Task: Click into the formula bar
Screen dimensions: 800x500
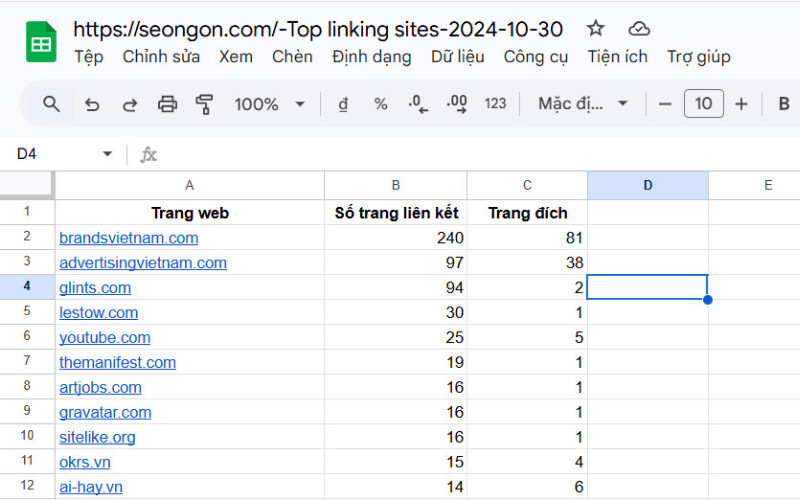Action: (480, 154)
